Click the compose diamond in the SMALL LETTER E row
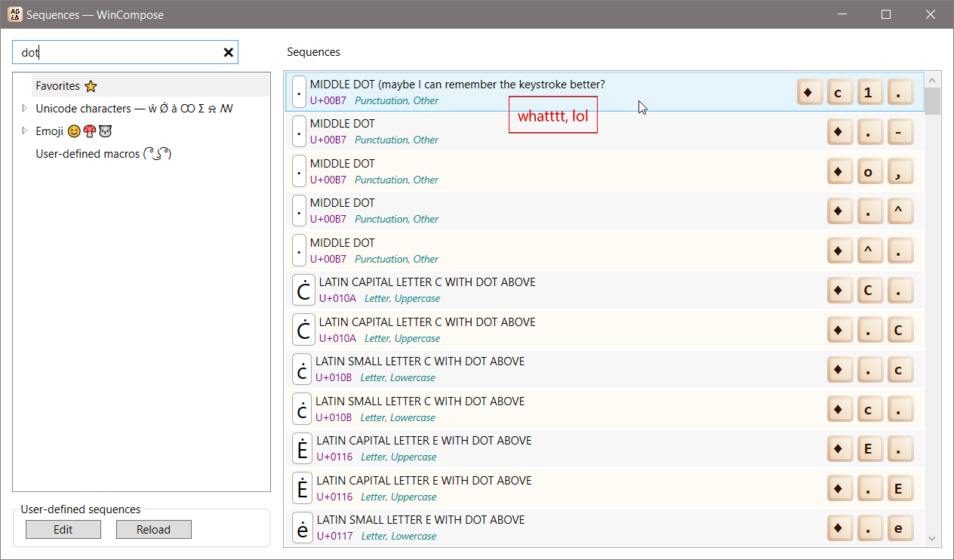 coord(839,528)
